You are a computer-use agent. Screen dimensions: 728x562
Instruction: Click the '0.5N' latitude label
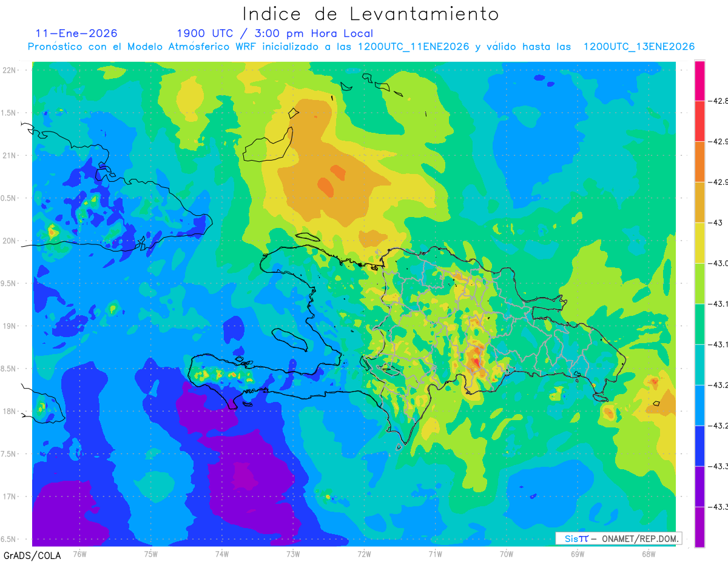point(9,198)
